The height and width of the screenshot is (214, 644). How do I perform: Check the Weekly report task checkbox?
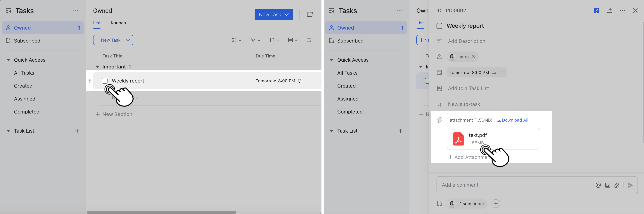pos(105,81)
